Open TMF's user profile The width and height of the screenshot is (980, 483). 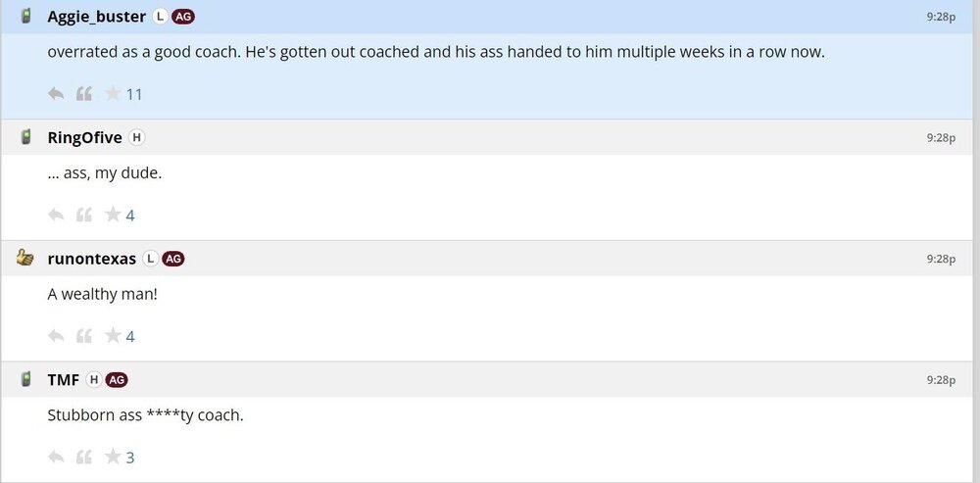64,380
